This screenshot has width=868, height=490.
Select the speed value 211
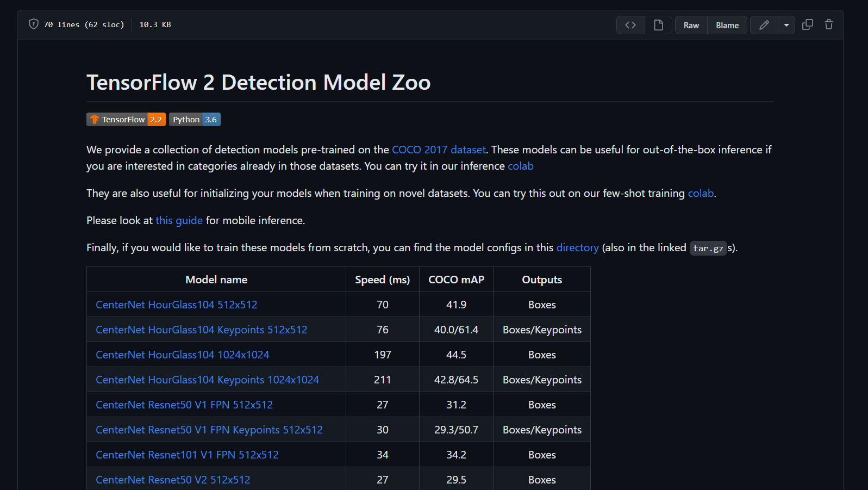point(383,380)
